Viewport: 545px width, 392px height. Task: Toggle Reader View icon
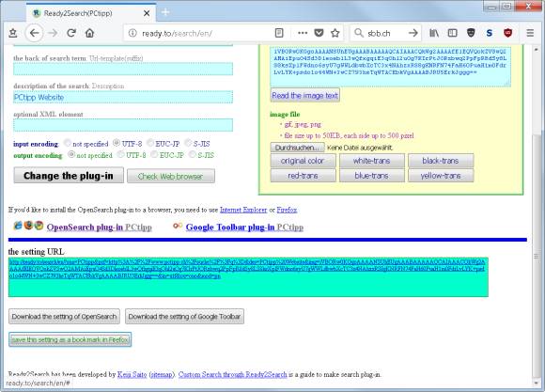pyautogui.click(x=279, y=33)
